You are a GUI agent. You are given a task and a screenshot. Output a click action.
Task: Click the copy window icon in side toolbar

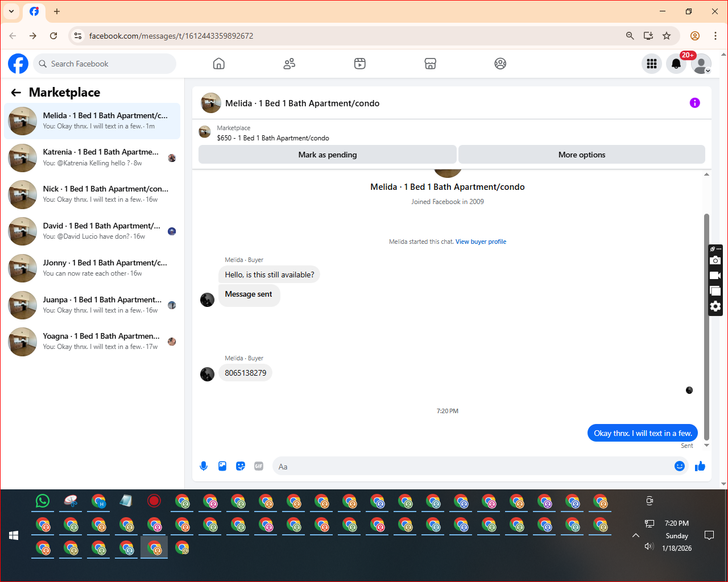point(715,291)
